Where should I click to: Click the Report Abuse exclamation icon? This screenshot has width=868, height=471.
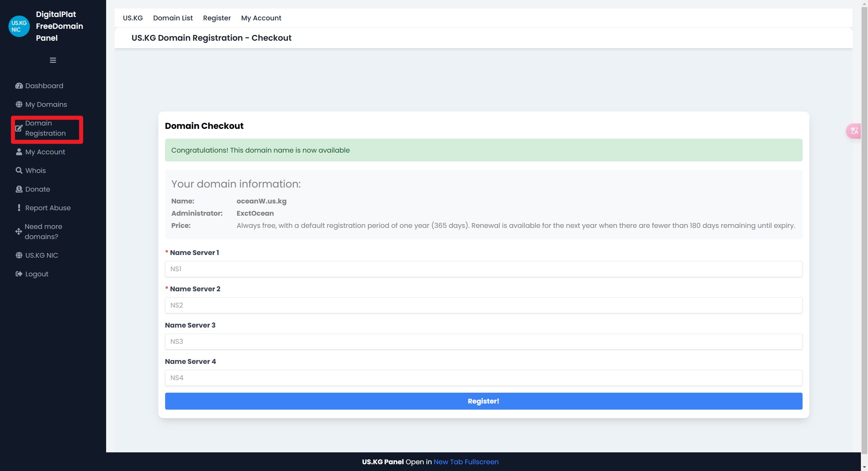coord(19,208)
